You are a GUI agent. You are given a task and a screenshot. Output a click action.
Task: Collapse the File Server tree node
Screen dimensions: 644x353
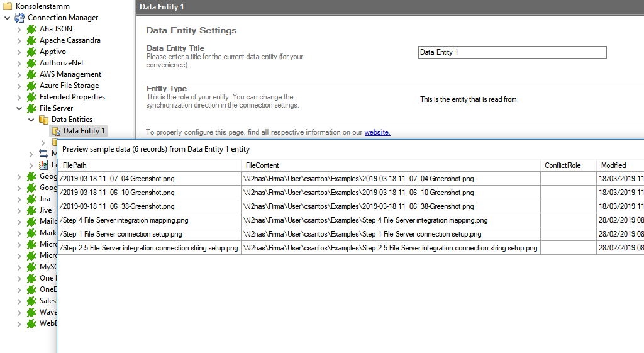coord(19,108)
